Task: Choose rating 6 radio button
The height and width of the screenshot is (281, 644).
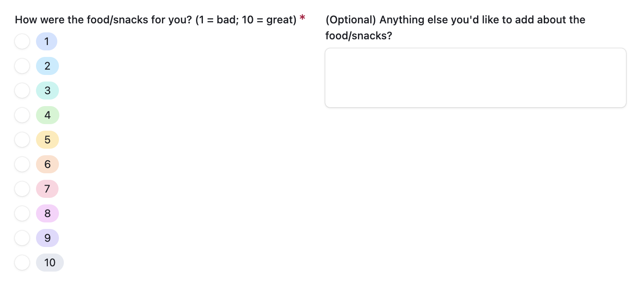Action: point(22,164)
